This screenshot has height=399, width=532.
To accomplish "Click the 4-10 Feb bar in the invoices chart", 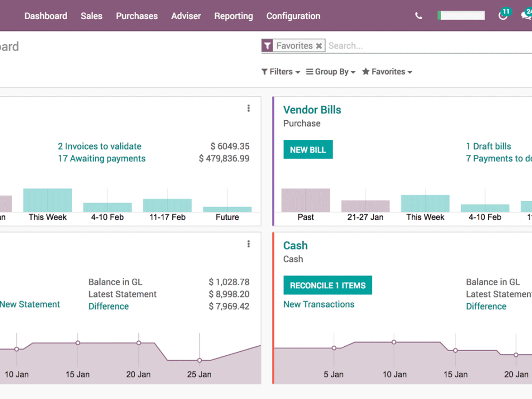I will (107, 207).
